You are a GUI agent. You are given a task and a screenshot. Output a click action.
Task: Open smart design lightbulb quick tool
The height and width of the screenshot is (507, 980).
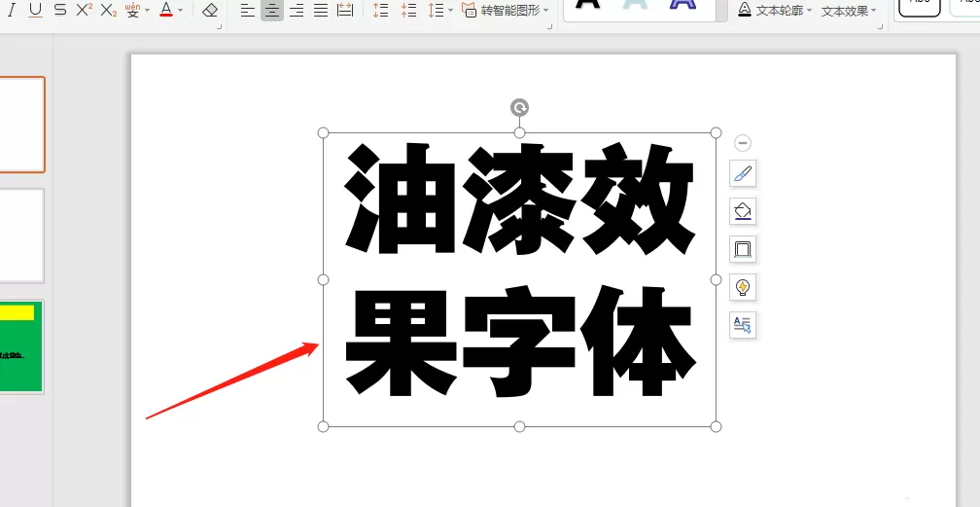click(x=743, y=287)
